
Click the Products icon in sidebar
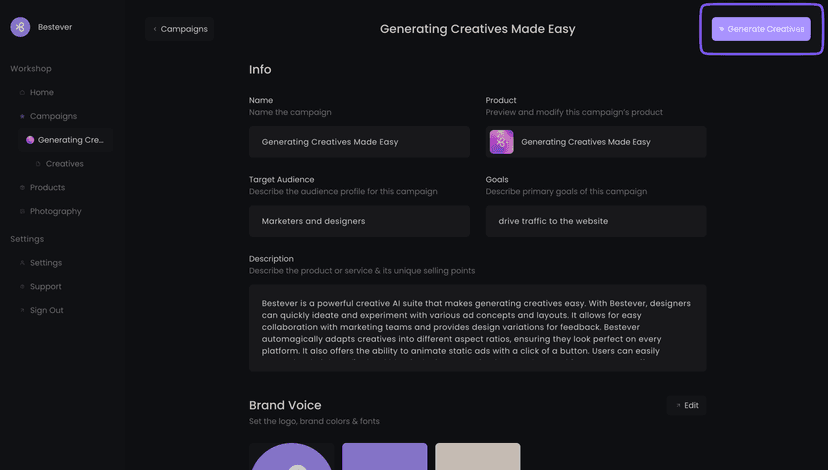click(22, 187)
